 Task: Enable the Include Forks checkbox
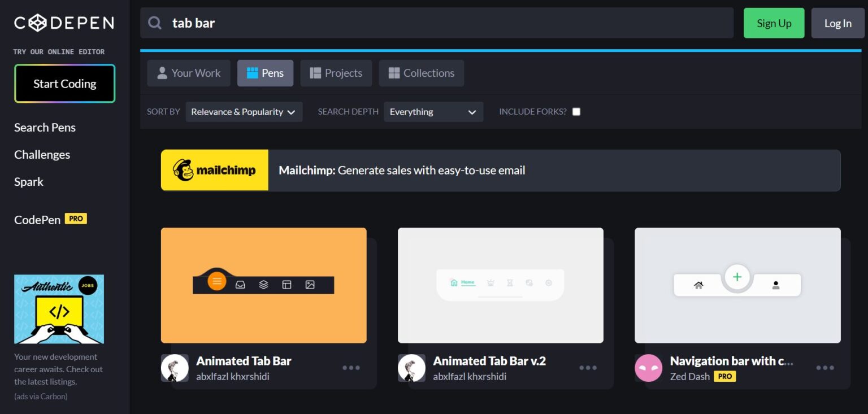tap(576, 111)
